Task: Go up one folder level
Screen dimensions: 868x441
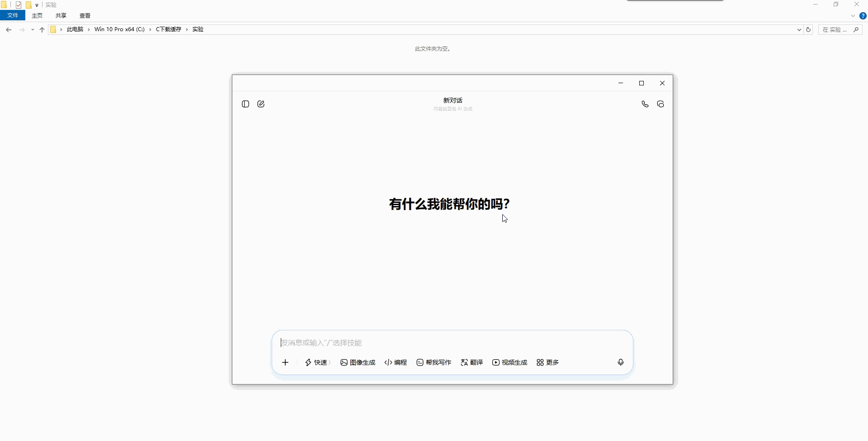Action: click(x=42, y=29)
